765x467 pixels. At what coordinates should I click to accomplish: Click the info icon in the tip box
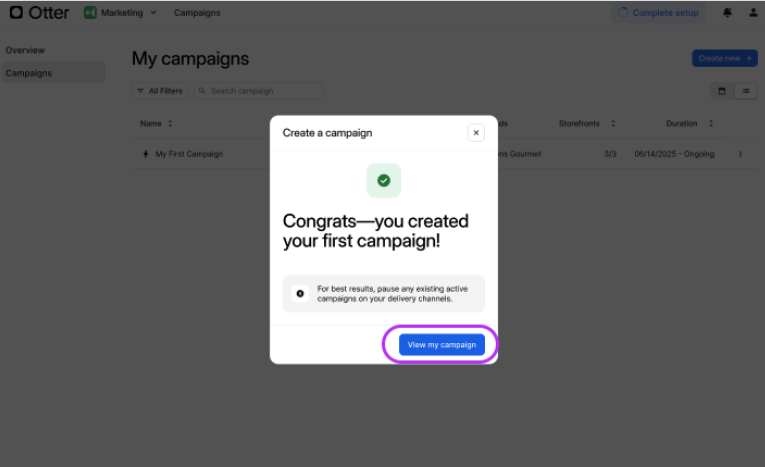tap(300, 293)
